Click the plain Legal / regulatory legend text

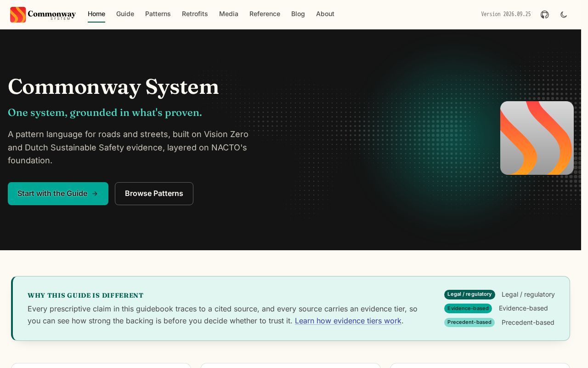[528, 294]
